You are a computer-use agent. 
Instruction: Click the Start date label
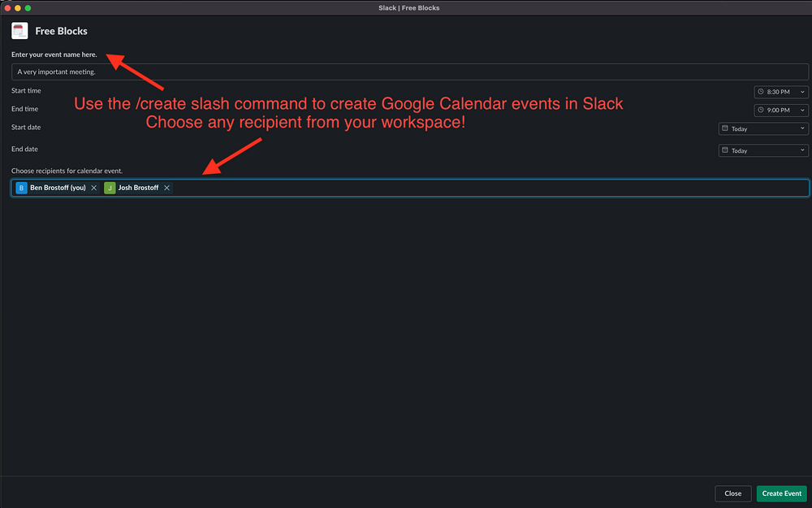26,127
